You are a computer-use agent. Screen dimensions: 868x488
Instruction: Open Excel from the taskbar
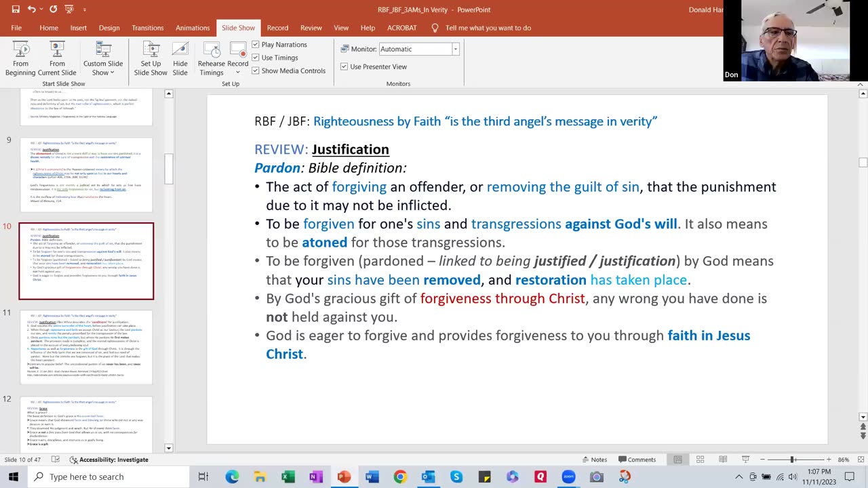[x=288, y=476]
